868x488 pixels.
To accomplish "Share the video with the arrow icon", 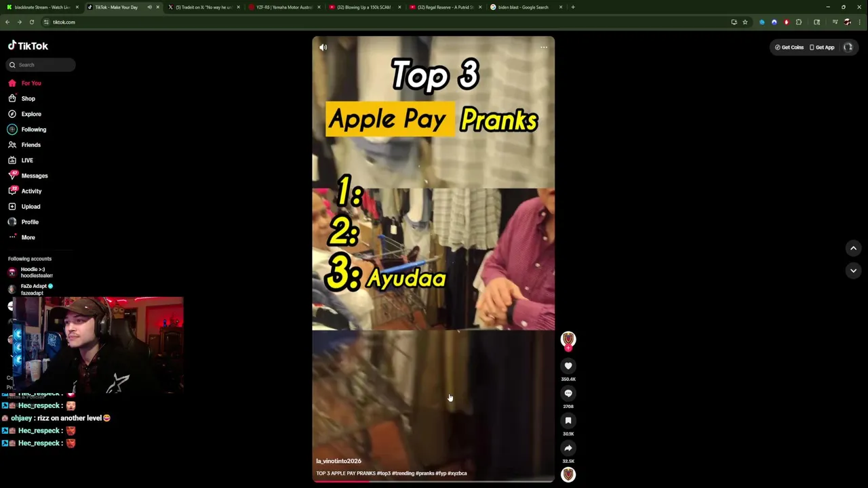I will (x=568, y=448).
